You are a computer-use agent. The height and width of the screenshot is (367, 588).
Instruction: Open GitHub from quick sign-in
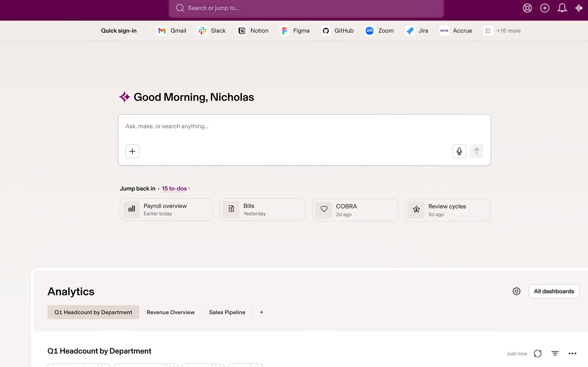pos(337,31)
